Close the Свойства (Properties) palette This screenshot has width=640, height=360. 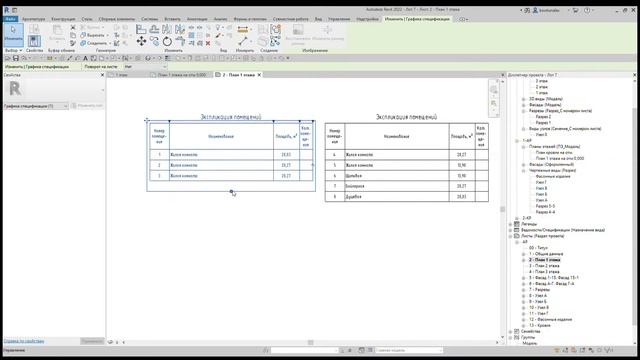coord(102,75)
